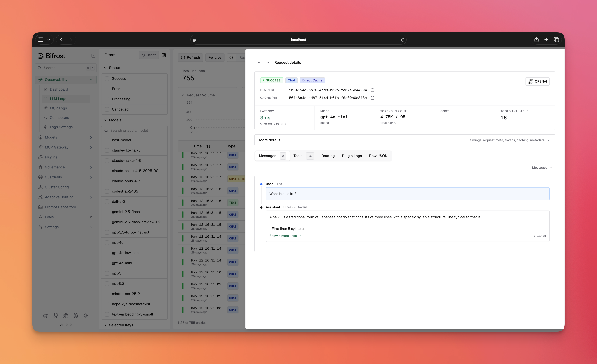Collapse the Bifrost sidebar panel icon

pos(93,56)
